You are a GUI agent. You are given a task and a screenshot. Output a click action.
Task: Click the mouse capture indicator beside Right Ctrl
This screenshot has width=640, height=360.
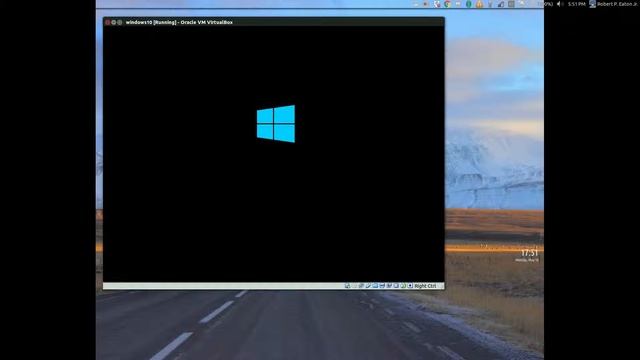(410, 286)
